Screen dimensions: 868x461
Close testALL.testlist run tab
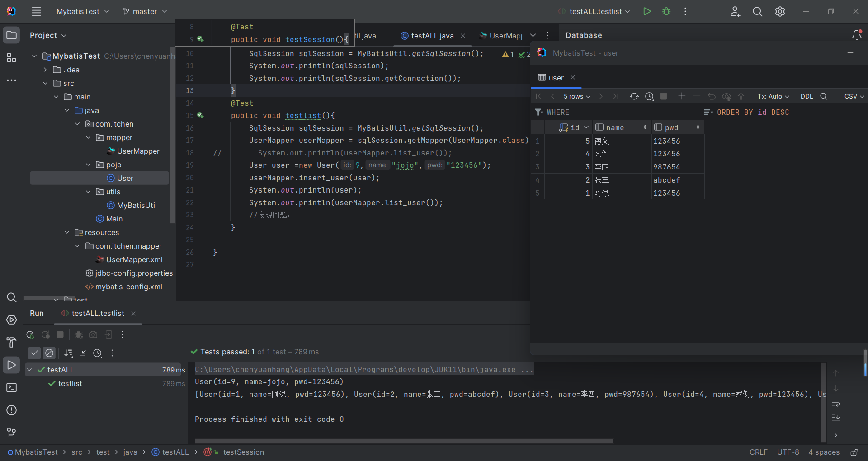[x=133, y=314]
